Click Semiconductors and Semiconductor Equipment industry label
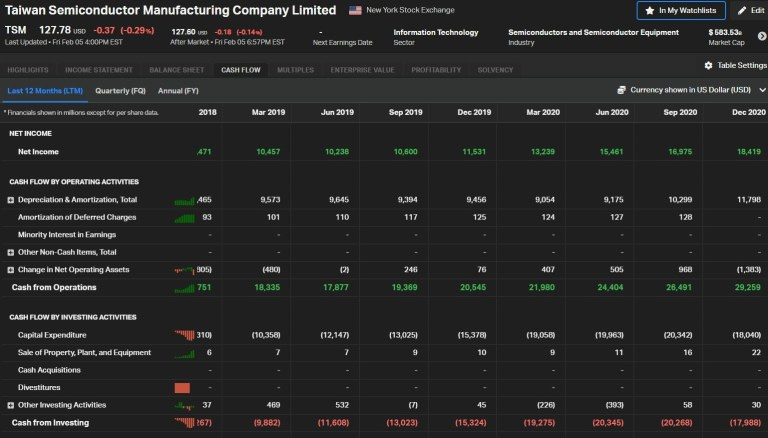 click(x=594, y=32)
